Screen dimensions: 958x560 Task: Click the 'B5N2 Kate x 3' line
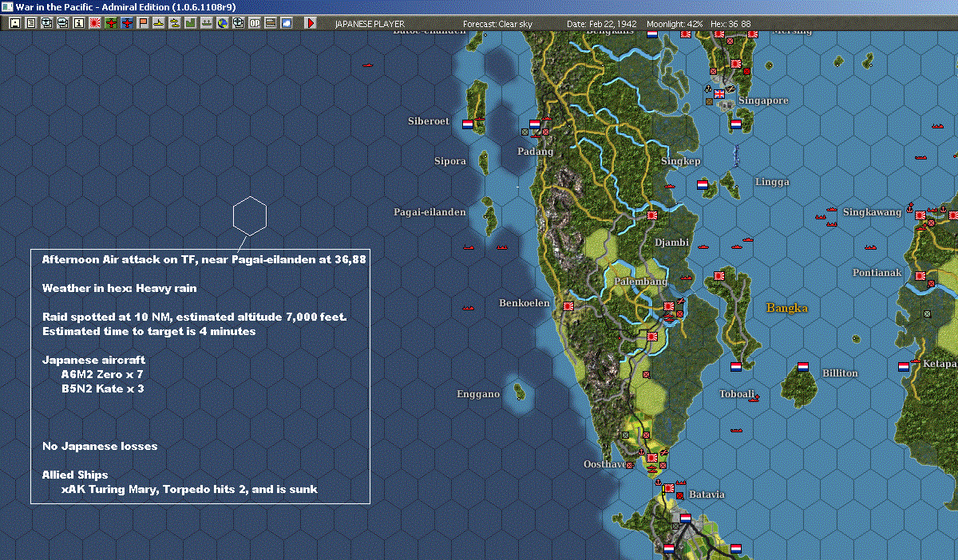coord(102,388)
